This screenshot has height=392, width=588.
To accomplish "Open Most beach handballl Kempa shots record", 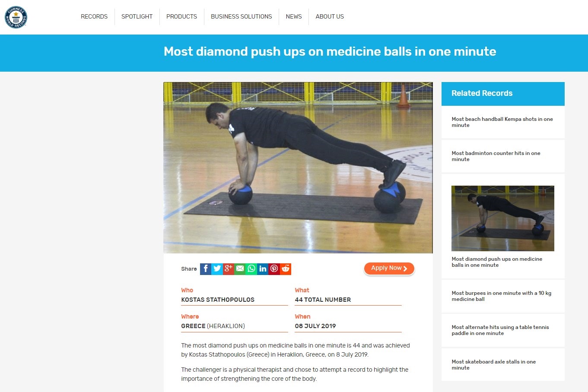I will pos(502,122).
